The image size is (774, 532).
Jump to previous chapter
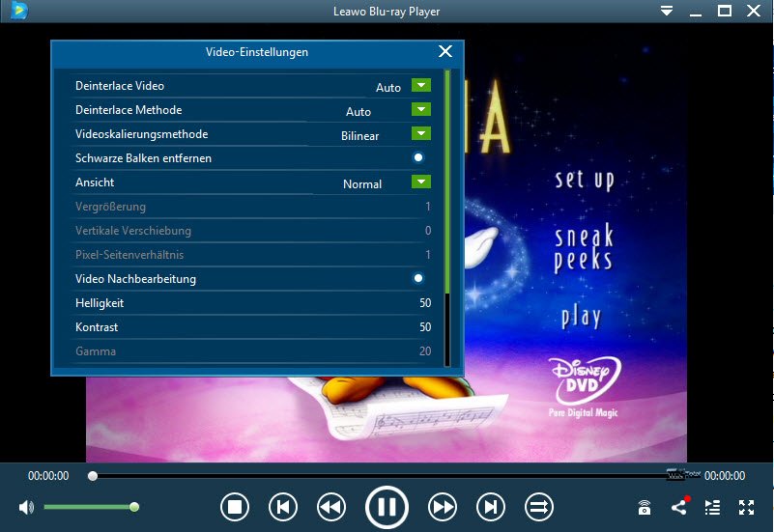(283, 507)
